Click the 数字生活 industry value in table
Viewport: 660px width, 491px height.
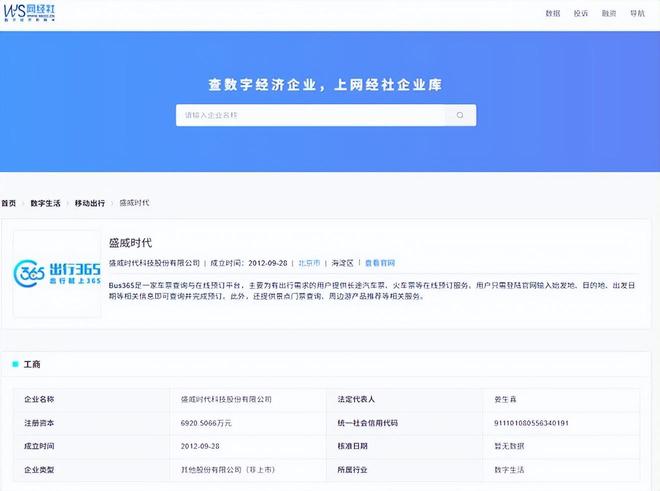click(x=510, y=470)
